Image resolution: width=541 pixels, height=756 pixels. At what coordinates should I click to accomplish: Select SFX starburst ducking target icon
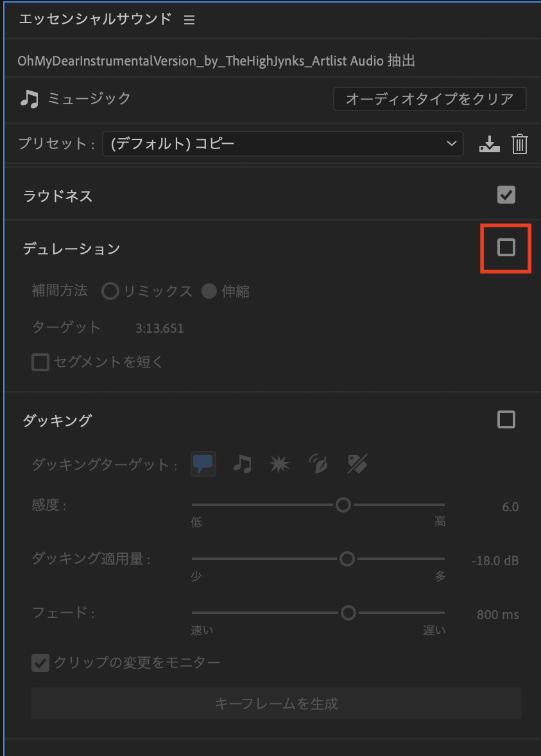point(280,464)
